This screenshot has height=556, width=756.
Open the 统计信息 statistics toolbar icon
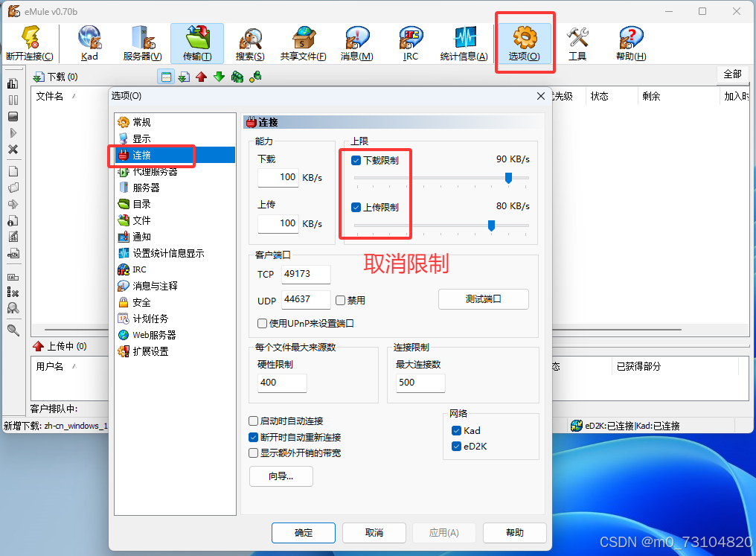464,43
